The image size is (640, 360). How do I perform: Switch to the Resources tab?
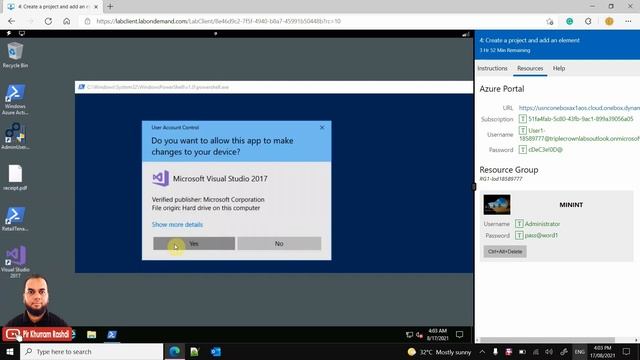pyautogui.click(x=530, y=68)
